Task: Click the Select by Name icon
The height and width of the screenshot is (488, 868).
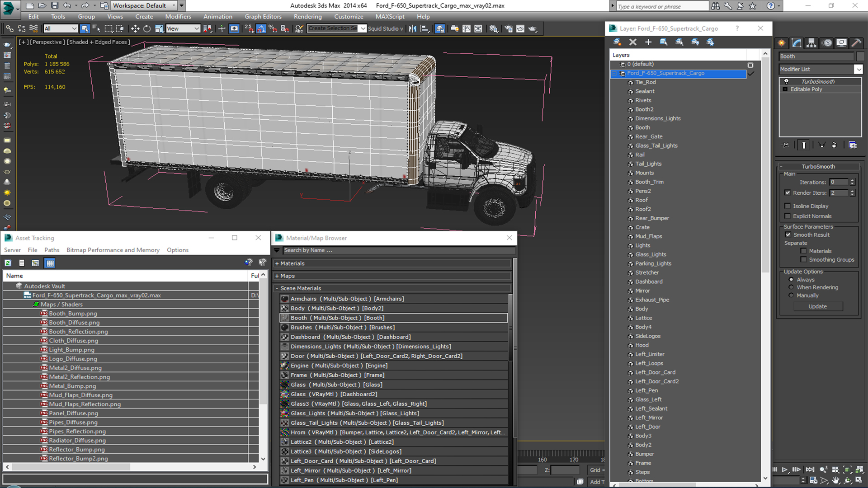Action: (x=96, y=28)
